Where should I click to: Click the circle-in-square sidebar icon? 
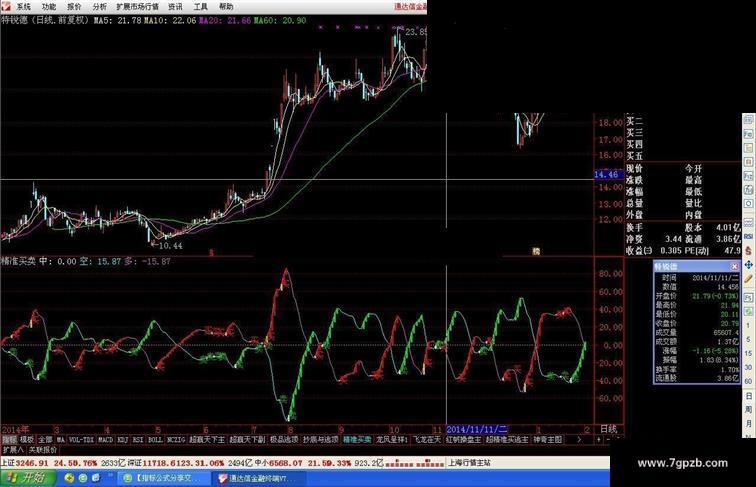pos(748,203)
